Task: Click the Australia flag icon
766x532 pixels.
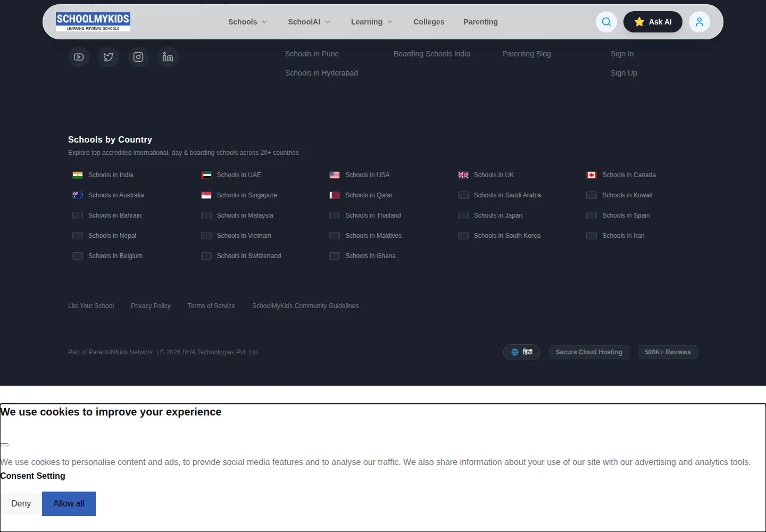Action: [x=78, y=195]
